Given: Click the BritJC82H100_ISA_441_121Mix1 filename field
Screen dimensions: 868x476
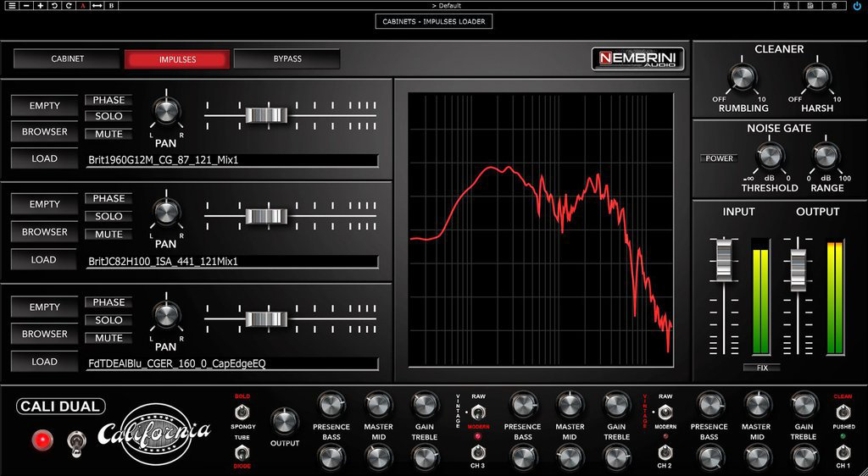Looking at the screenshot, I should (x=232, y=262).
